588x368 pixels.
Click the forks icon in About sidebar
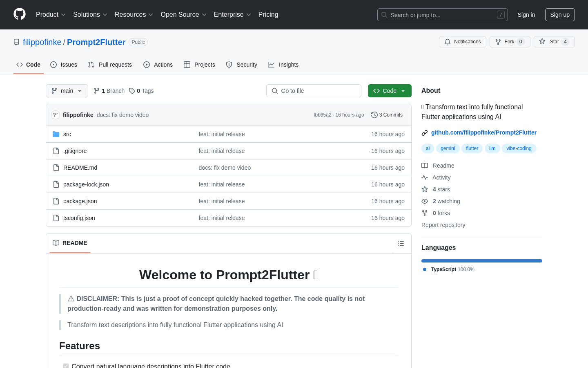coord(425,213)
